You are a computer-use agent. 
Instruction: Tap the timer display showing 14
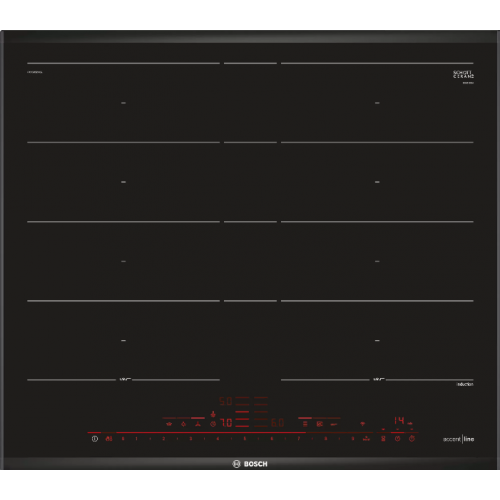click(x=399, y=420)
